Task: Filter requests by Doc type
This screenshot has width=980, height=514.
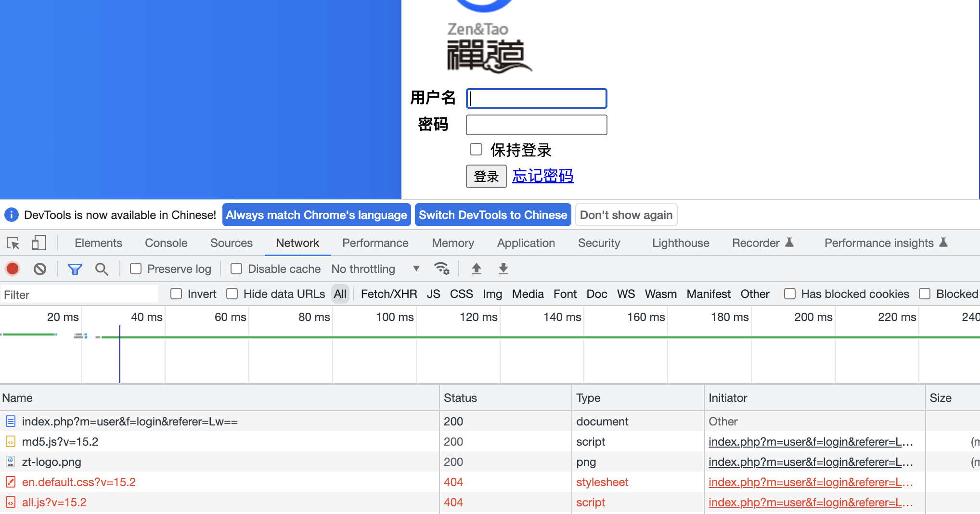Action: coord(597,294)
